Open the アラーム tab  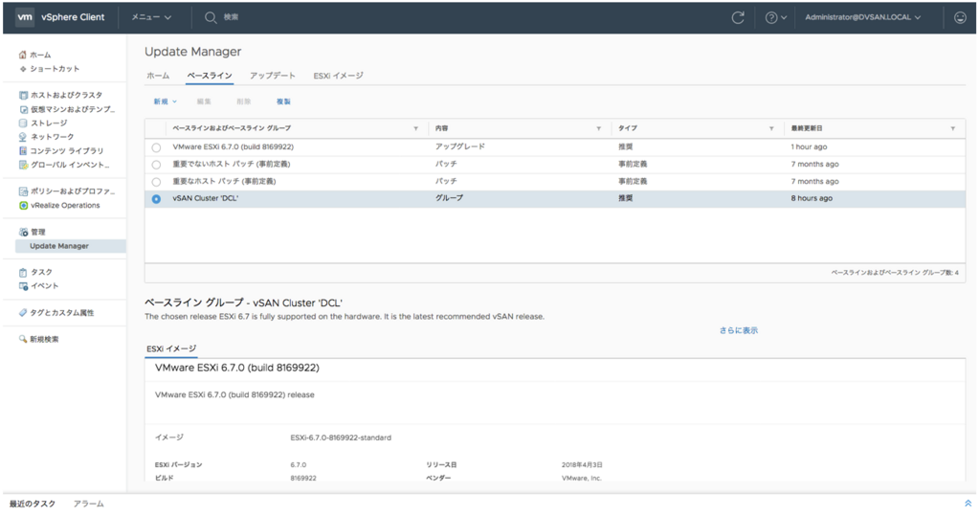[x=89, y=505]
